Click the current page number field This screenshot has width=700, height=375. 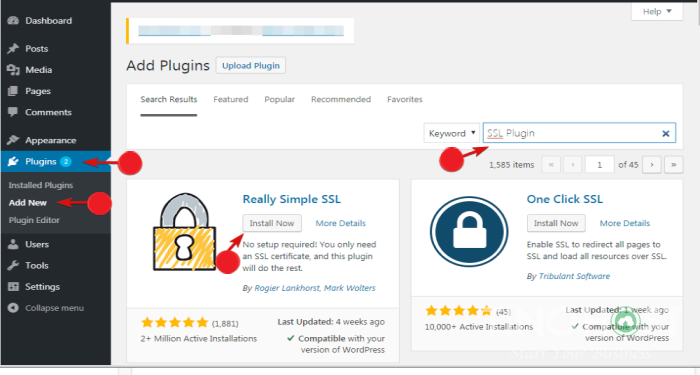pyautogui.click(x=600, y=165)
